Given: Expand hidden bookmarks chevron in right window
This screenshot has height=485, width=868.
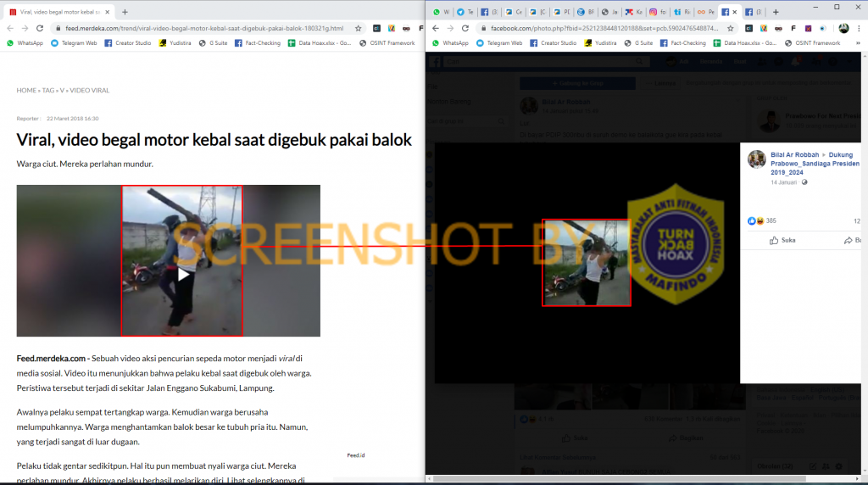Looking at the screenshot, I should coord(859,42).
